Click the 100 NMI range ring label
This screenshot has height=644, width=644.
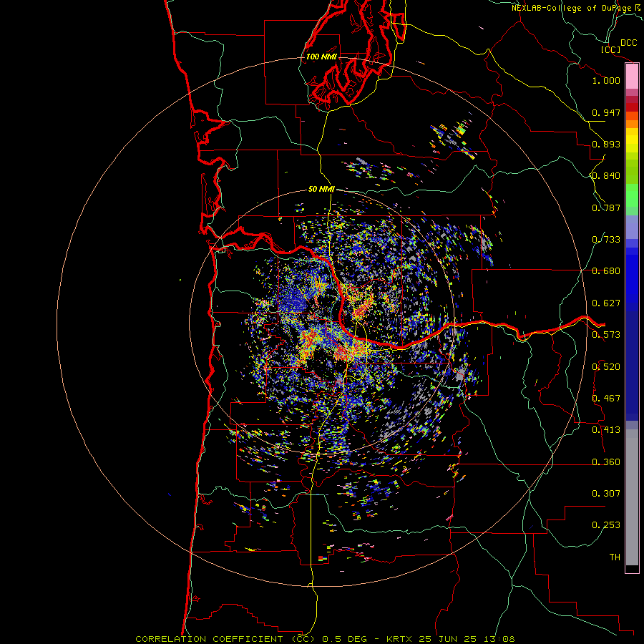(x=321, y=57)
